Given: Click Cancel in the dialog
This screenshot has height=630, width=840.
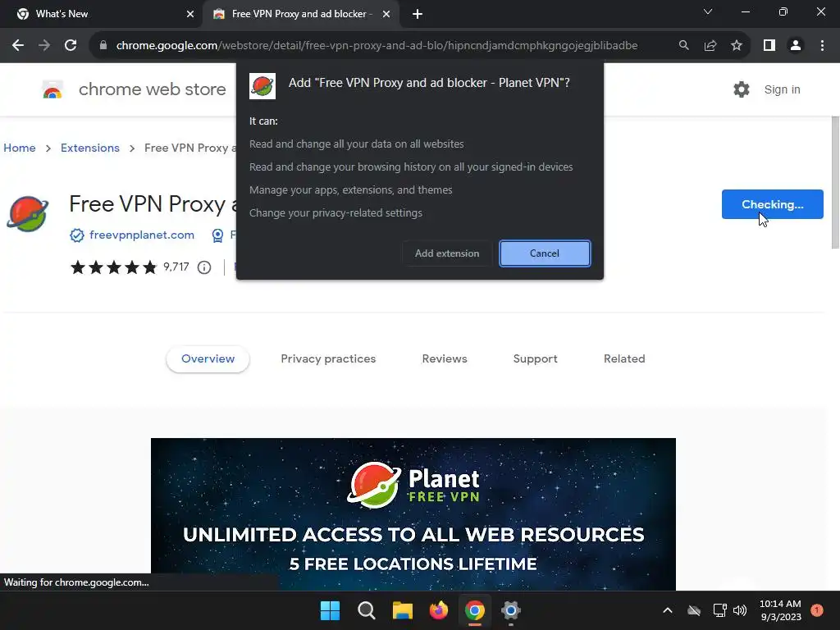Looking at the screenshot, I should pos(545,253).
